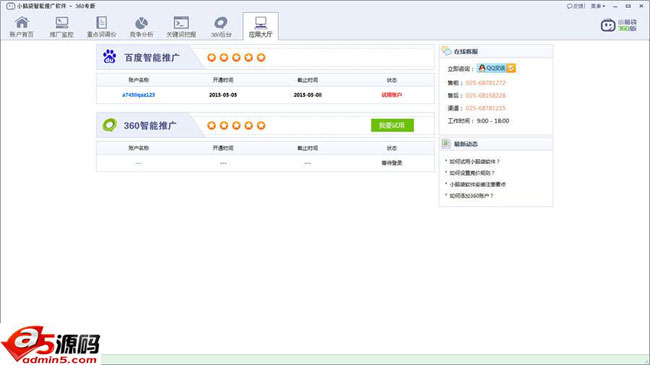
Task: Click the start date 2015-05-05 cell
Action: click(x=223, y=95)
